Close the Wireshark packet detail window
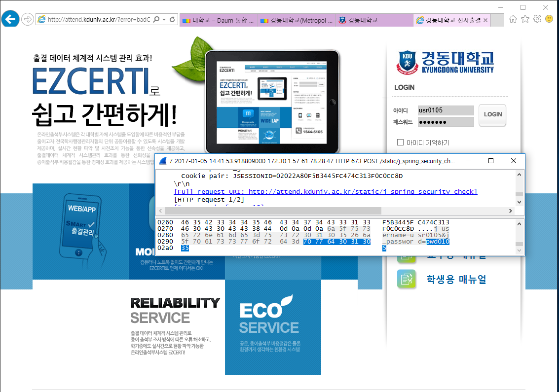The image size is (559, 392). 514,161
